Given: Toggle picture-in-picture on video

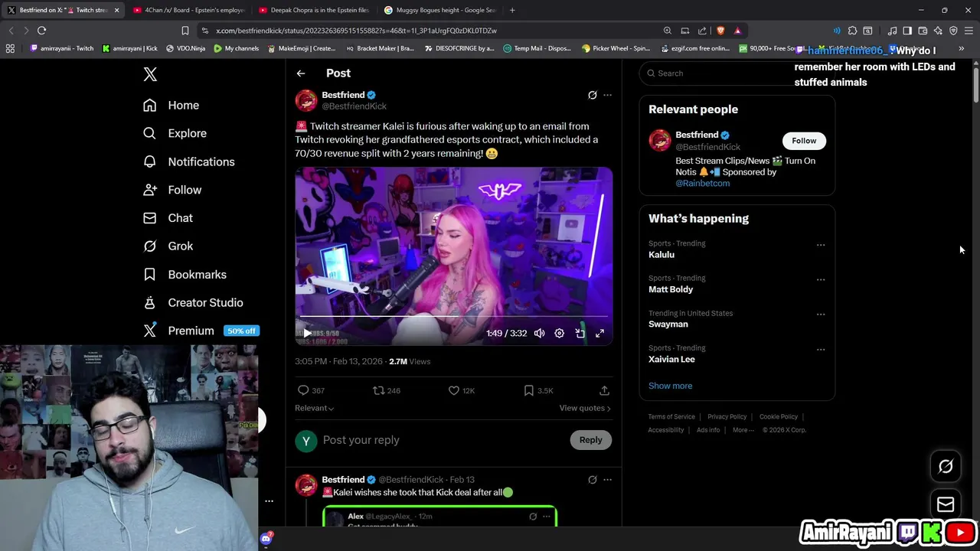Looking at the screenshot, I should [x=580, y=333].
